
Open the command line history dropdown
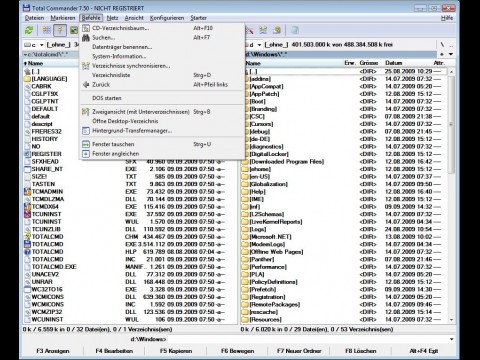pos(451,339)
